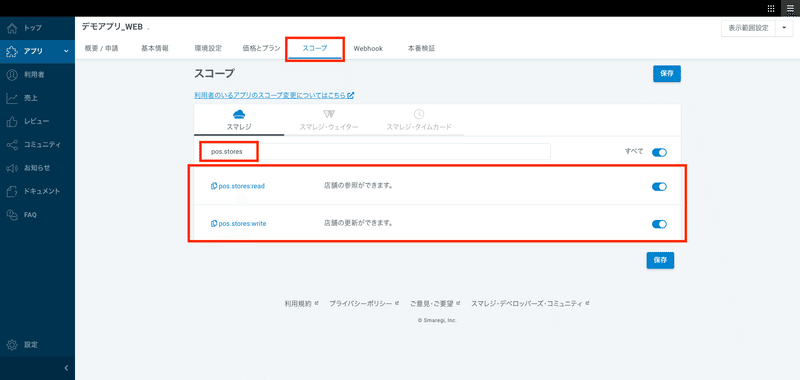Click the top 保存 button

[x=667, y=73]
